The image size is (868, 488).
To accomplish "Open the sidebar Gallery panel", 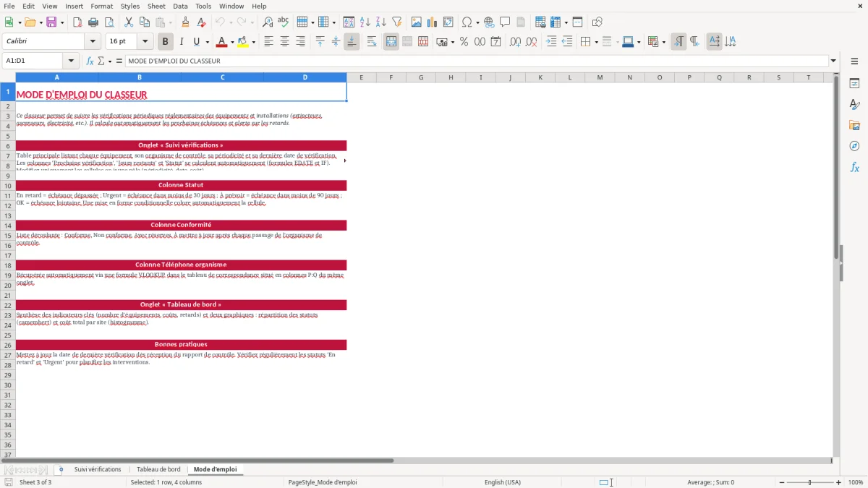I will (x=854, y=126).
